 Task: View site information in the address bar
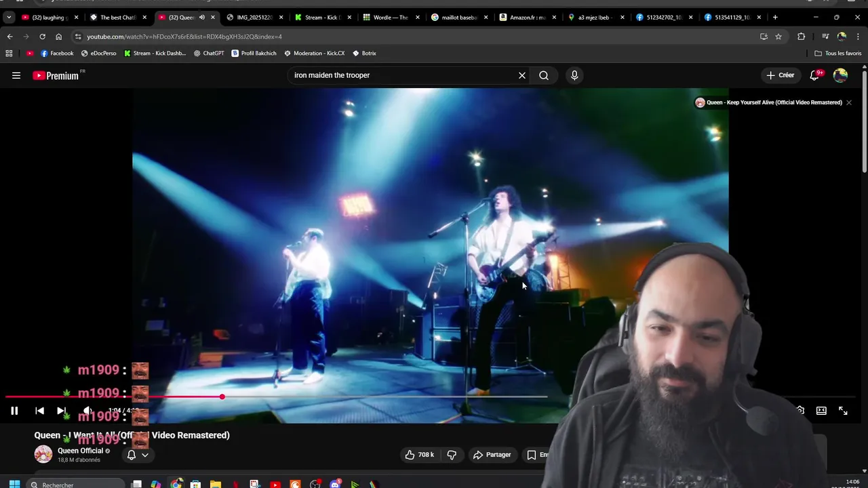78,37
